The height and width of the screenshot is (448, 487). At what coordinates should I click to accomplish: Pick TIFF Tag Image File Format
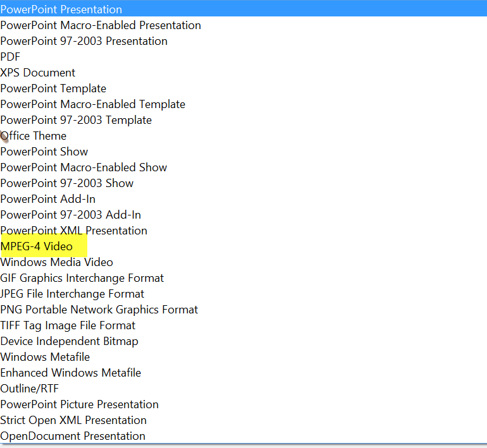[x=244, y=326]
